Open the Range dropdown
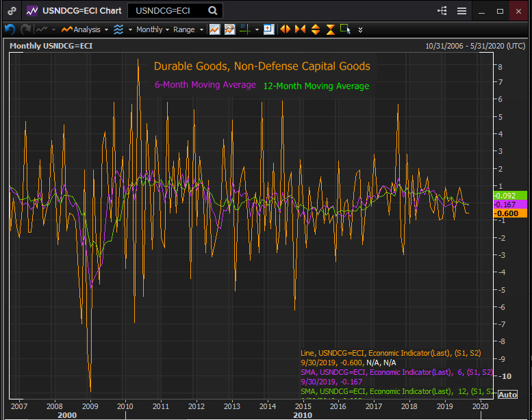This screenshot has width=532, height=420. coord(188,29)
